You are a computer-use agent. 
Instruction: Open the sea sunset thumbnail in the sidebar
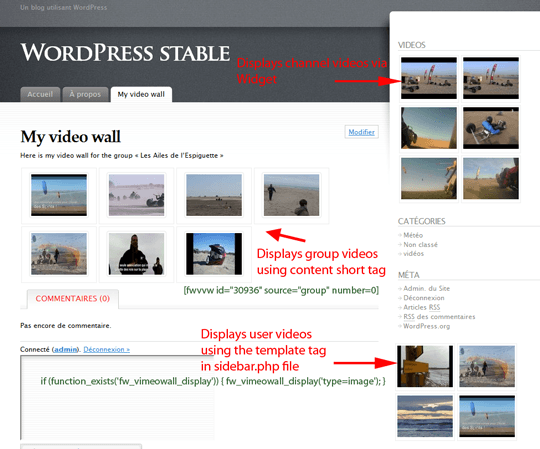pos(425,416)
